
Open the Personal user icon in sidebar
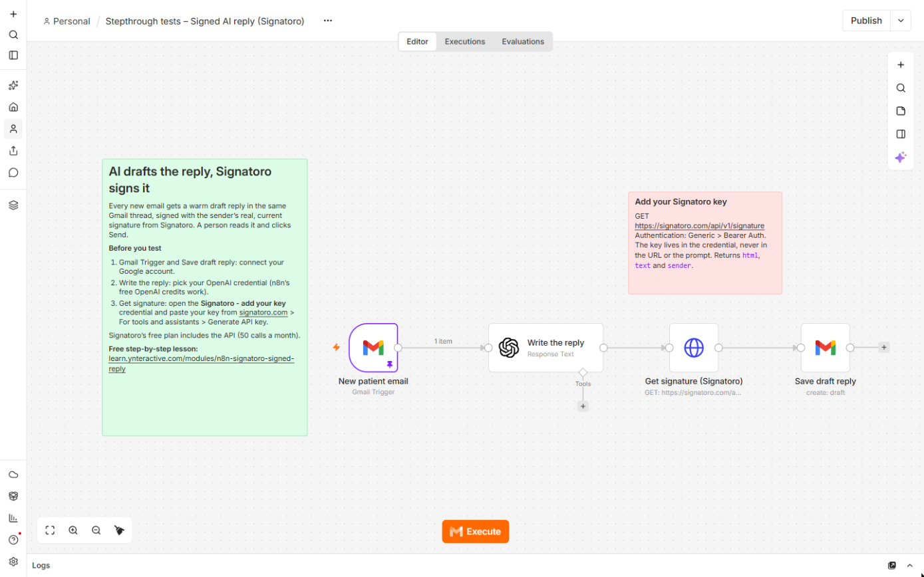13,129
